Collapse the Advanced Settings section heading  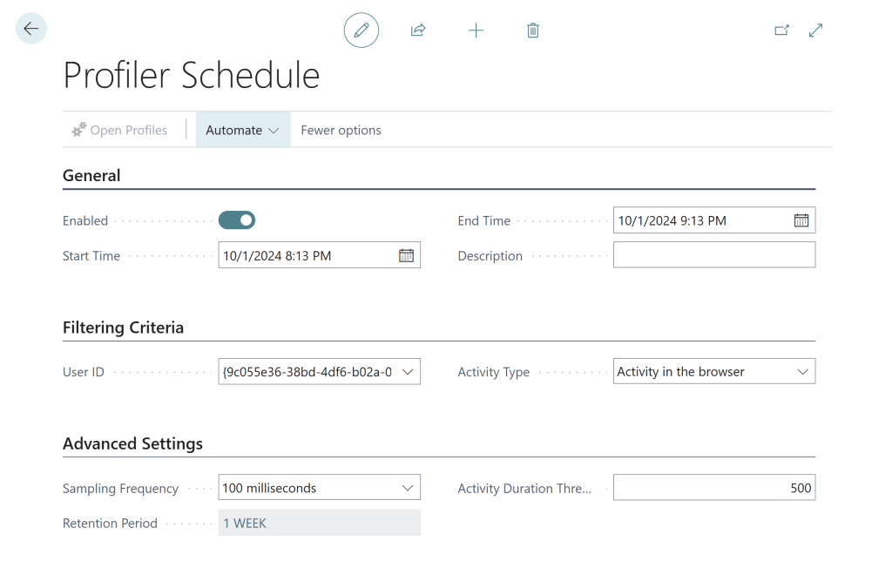pos(132,443)
